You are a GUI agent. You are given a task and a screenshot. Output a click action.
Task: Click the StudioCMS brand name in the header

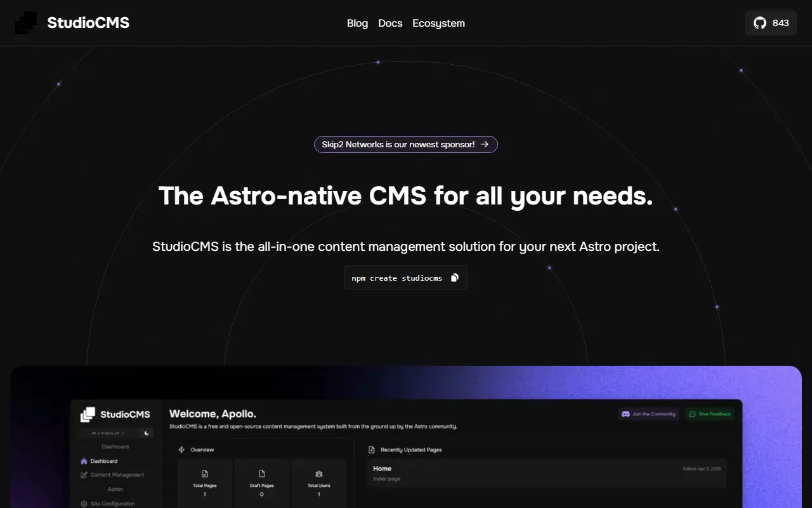88,23
